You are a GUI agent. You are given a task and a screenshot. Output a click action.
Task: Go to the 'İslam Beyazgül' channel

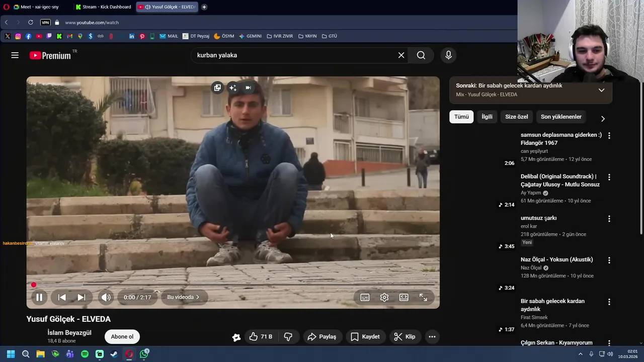click(69, 333)
